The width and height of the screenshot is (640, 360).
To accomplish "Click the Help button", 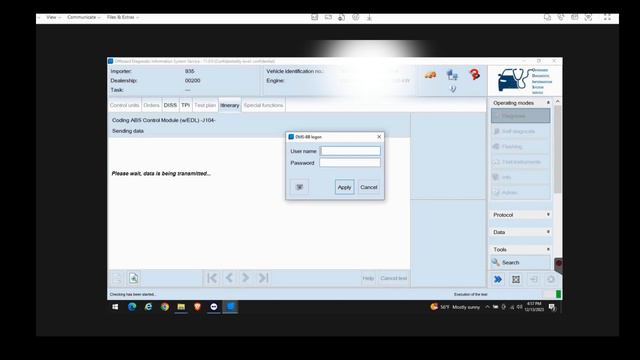I will [x=368, y=278].
